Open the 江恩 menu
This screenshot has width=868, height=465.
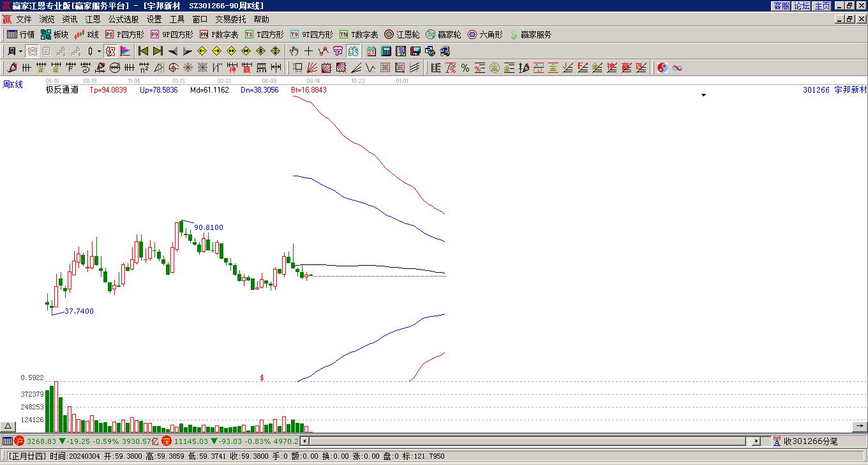point(93,20)
